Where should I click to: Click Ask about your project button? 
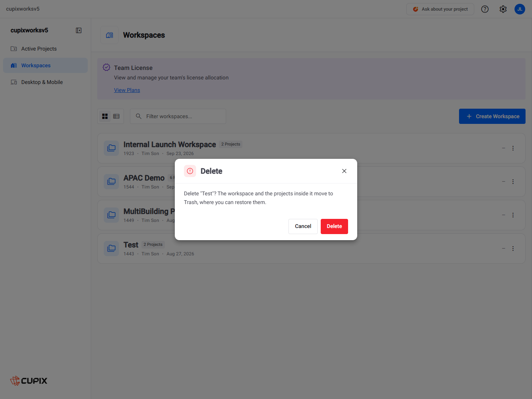[440, 9]
